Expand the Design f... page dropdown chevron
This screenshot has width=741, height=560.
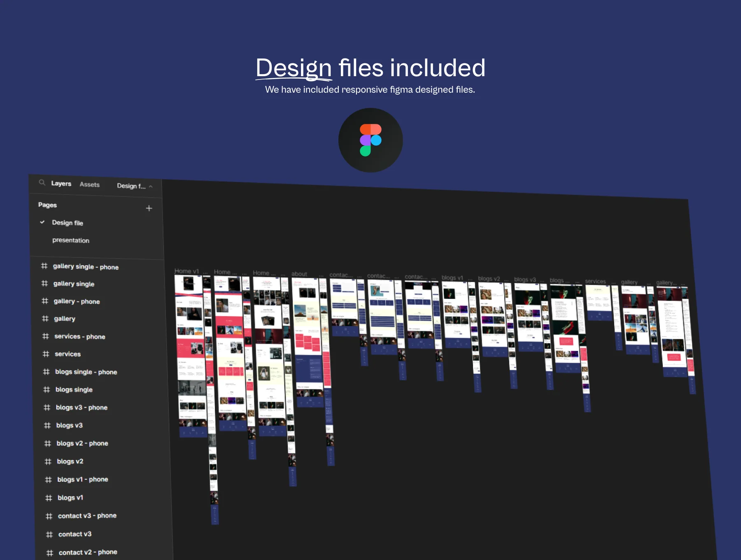coord(151,187)
